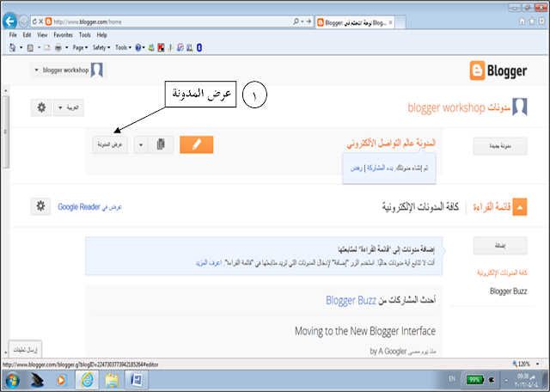The image size is (550, 392).
Task: Expand blog options dropdown arrow beside pages icon
Action: click(x=141, y=144)
